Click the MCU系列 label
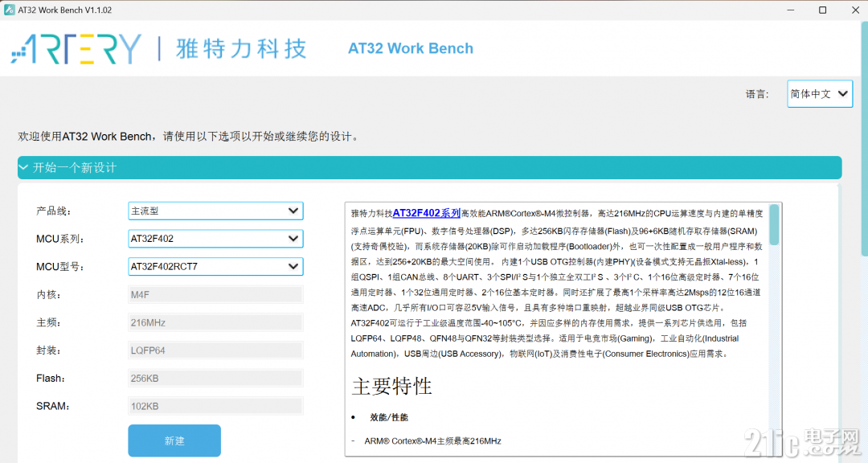The width and height of the screenshot is (868, 463). click(59, 239)
